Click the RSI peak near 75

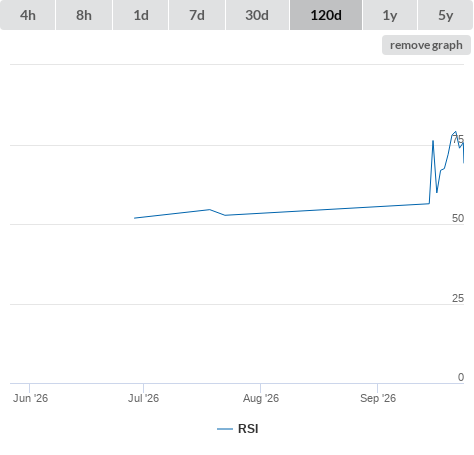455,132
